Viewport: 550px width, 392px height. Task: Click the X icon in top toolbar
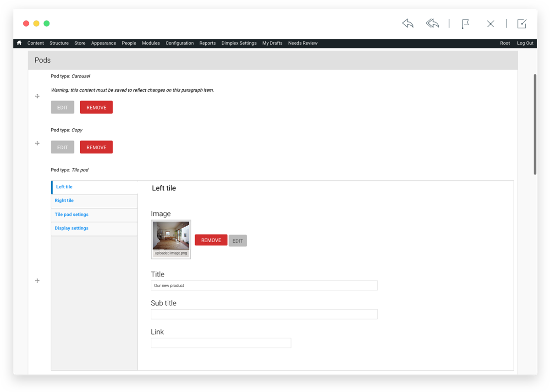coord(490,24)
